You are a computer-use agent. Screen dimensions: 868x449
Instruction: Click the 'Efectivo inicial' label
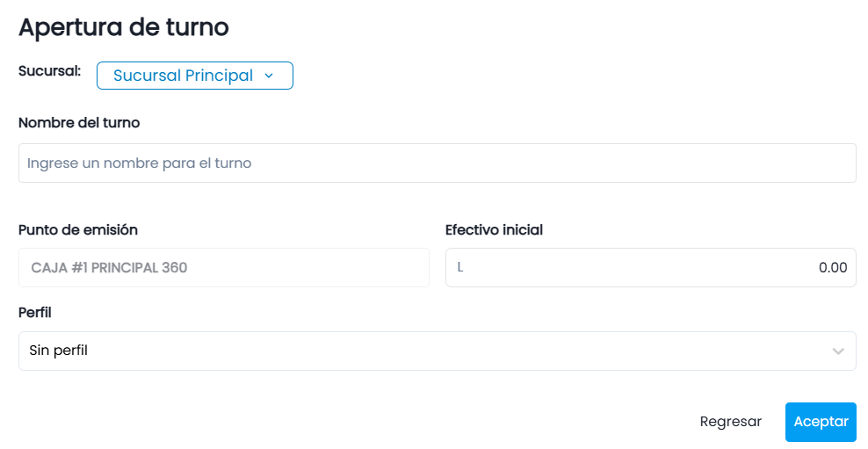click(495, 229)
